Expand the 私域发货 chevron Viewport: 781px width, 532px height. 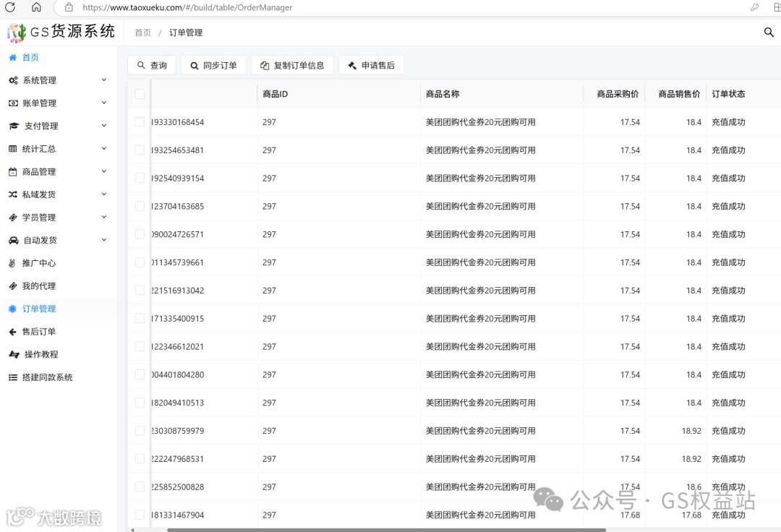[x=104, y=194]
